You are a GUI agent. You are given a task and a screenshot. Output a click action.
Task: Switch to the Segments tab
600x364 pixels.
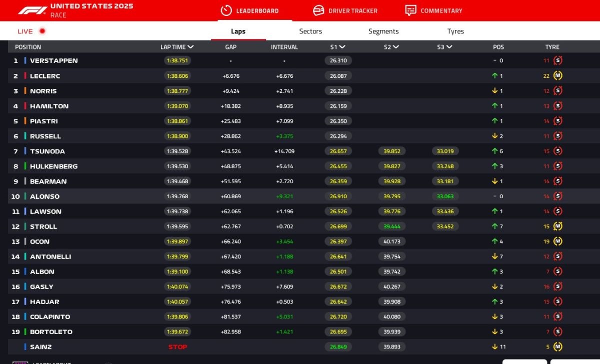[x=383, y=31]
